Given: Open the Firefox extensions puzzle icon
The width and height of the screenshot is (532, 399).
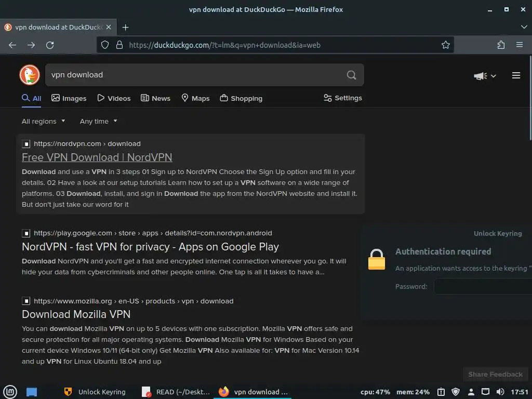Looking at the screenshot, I should pos(501,45).
